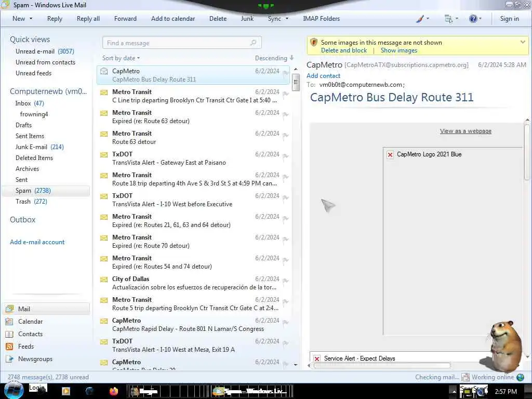Viewport: 532px width, 399px height.
Task: Flag the Route 63 detour message
Action: (285, 136)
